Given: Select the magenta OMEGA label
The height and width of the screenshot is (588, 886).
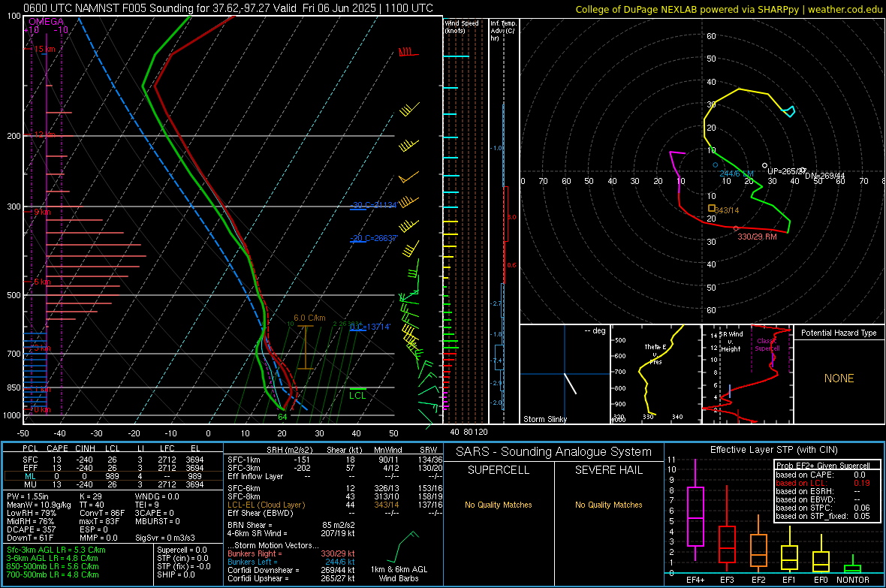Looking at the screenshot, I should (47, 22).
